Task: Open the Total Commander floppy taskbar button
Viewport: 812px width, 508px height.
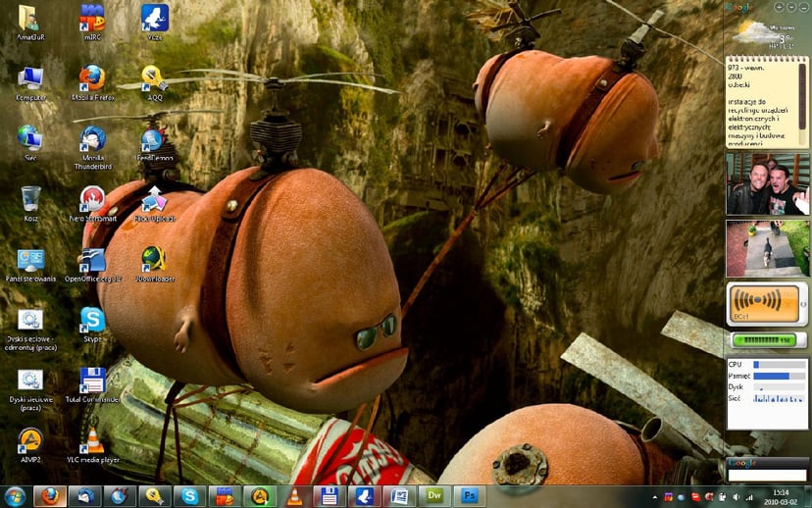Action: click(330, 496)
